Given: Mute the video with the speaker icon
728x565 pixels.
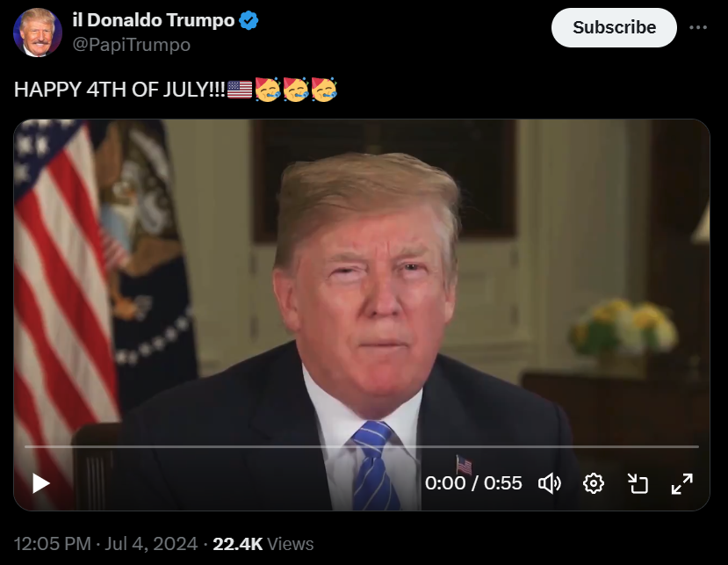Looking at the screenshot, I should click(x=549, y=483).
